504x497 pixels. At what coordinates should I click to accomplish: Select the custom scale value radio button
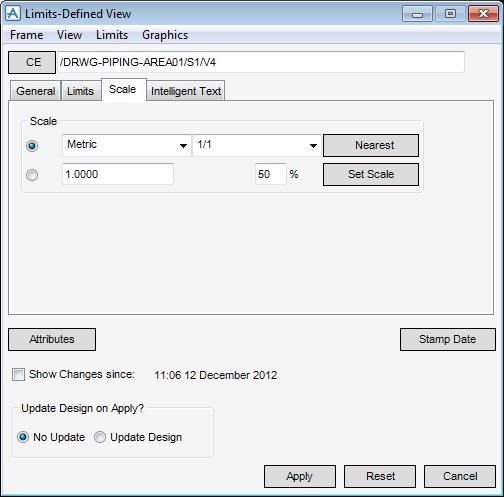coord(32,175)
